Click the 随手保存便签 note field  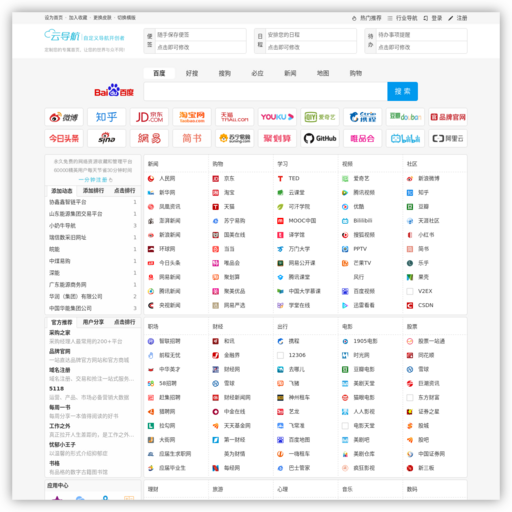point(200,35)
